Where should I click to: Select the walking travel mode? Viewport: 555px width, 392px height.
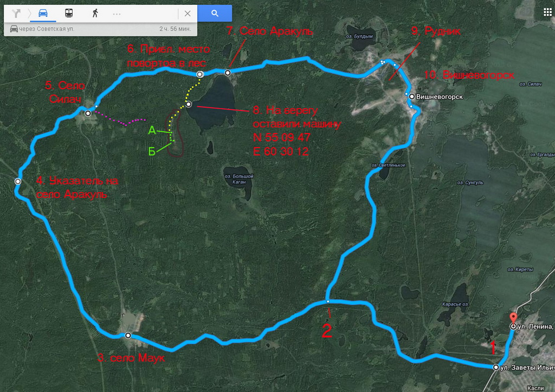coord(95,13)
